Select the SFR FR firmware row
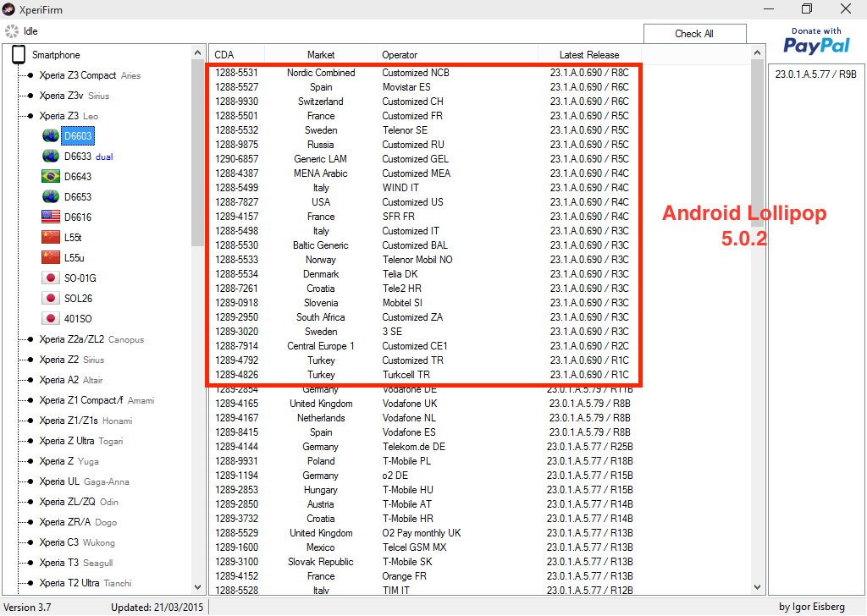 point(425,216)
